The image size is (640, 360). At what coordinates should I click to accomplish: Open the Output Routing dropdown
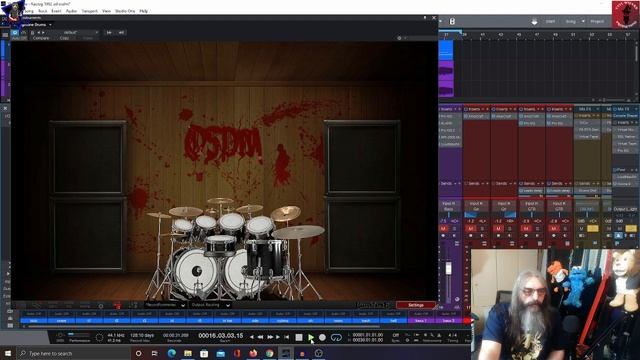click(x=211, y=305)
